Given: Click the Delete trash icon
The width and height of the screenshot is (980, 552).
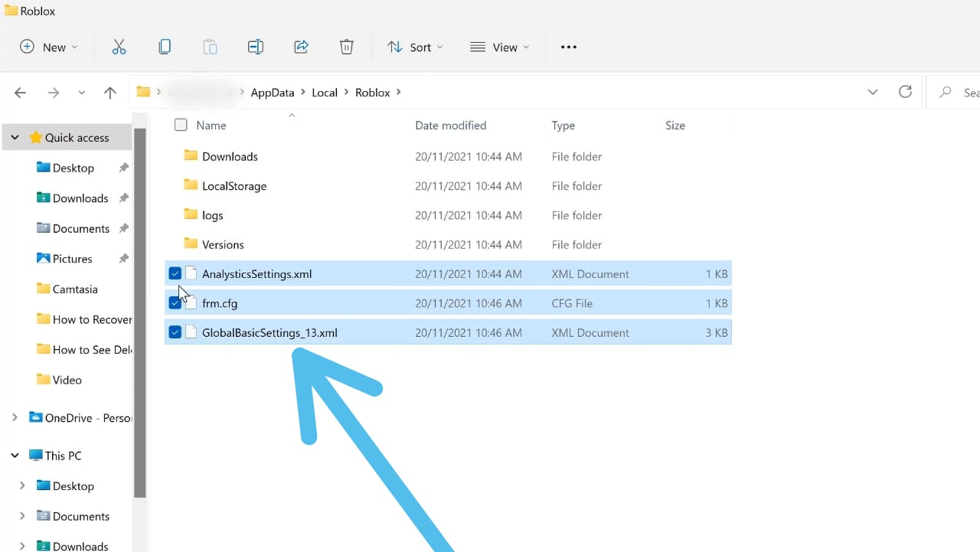Looking at the screenshot, I should click(346, 47).
